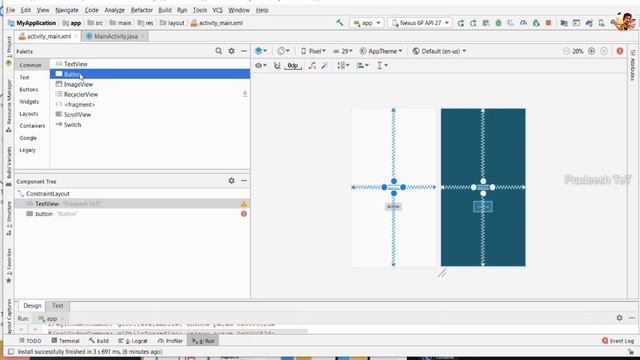This screenshot has width=640, height=360.
Task: Minimize the Palette panel
Action: pos(244,51)
